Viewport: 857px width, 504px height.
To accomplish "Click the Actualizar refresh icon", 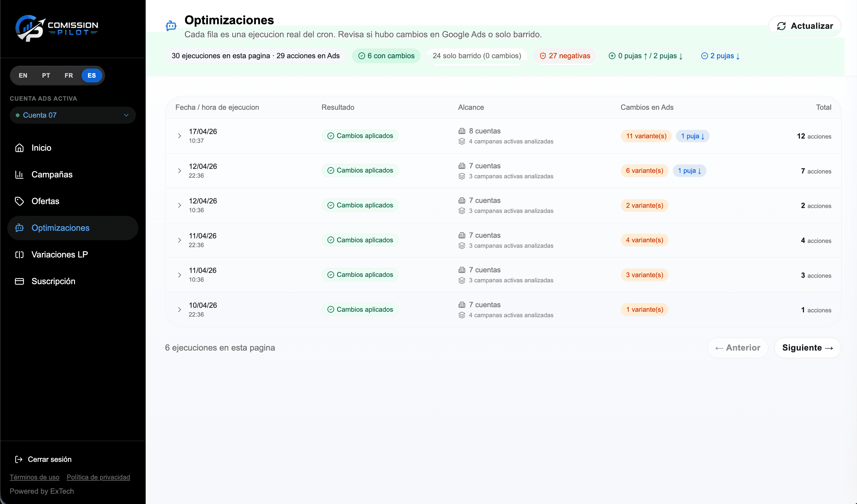I will pos(781,26).
